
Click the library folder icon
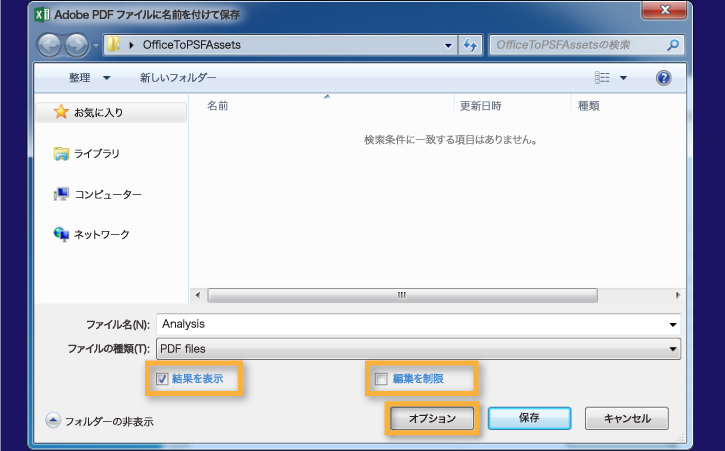(61, 154)
